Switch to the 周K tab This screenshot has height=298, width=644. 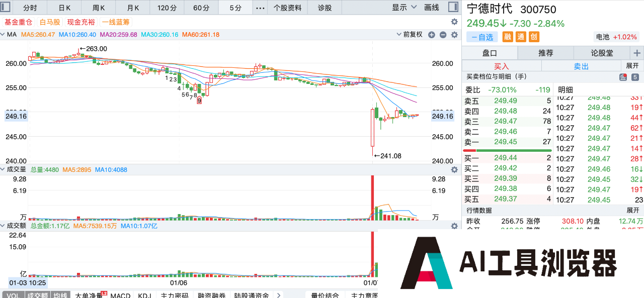tap(99, 8)
